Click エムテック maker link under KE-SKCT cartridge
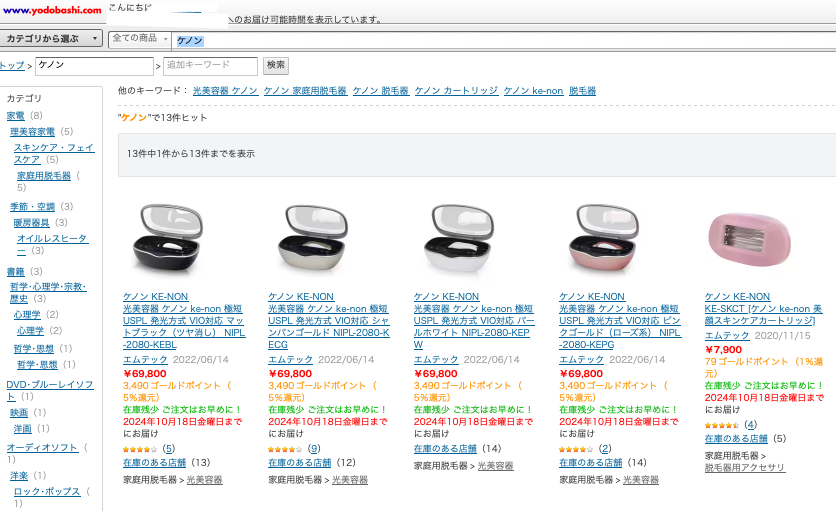836x511 pixels. click(727, 336)
